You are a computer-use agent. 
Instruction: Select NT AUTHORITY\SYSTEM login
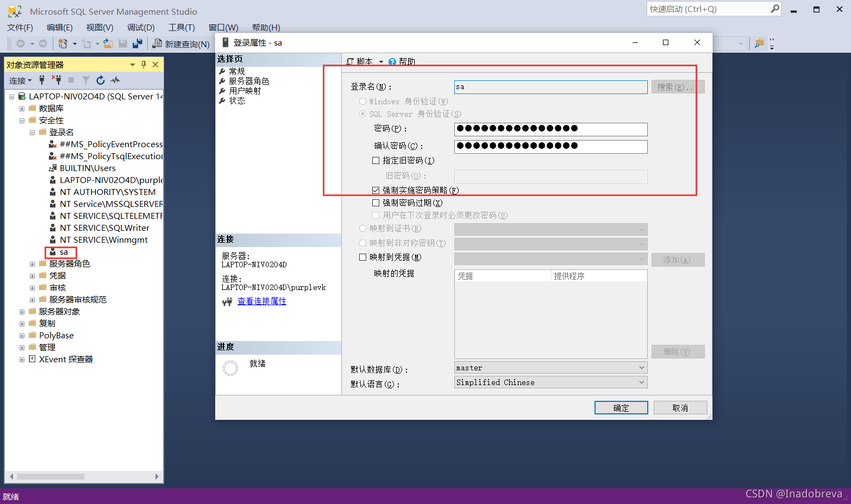[x=108, y=192]
